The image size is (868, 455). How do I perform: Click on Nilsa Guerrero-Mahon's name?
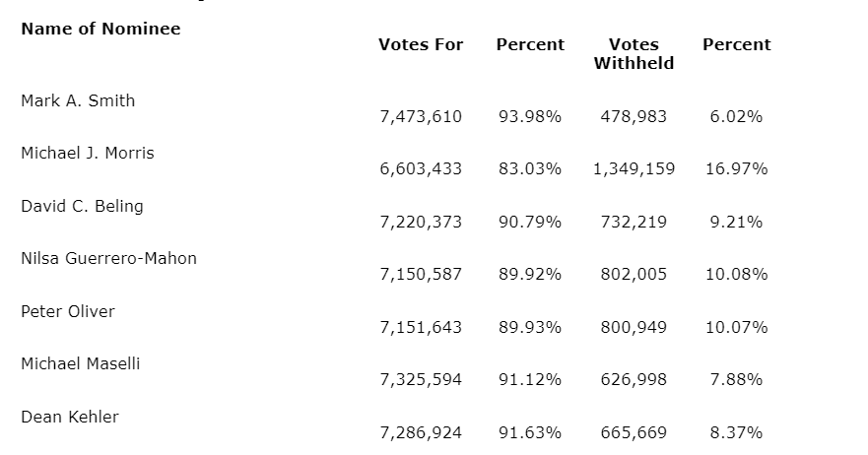[x=108, y=258]
